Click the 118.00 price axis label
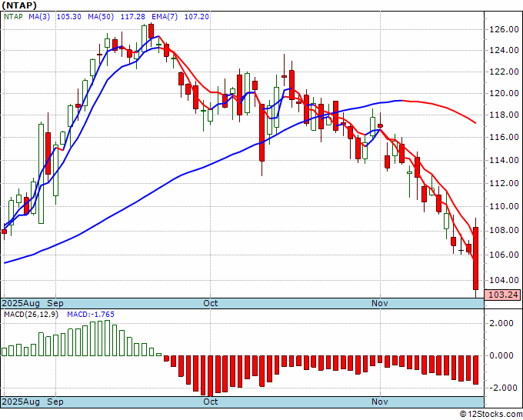This screenshot has height=420, width=523. tap(504, 115)
